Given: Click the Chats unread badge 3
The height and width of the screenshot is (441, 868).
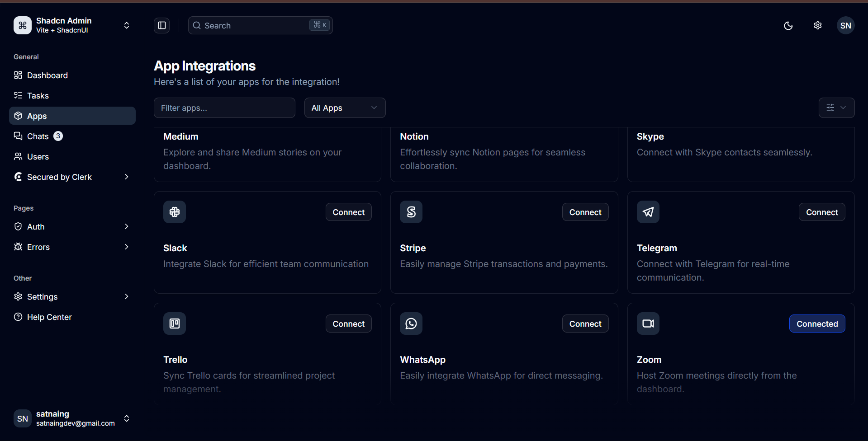Looking at the screenshot, I should click(x=58, y=136).
